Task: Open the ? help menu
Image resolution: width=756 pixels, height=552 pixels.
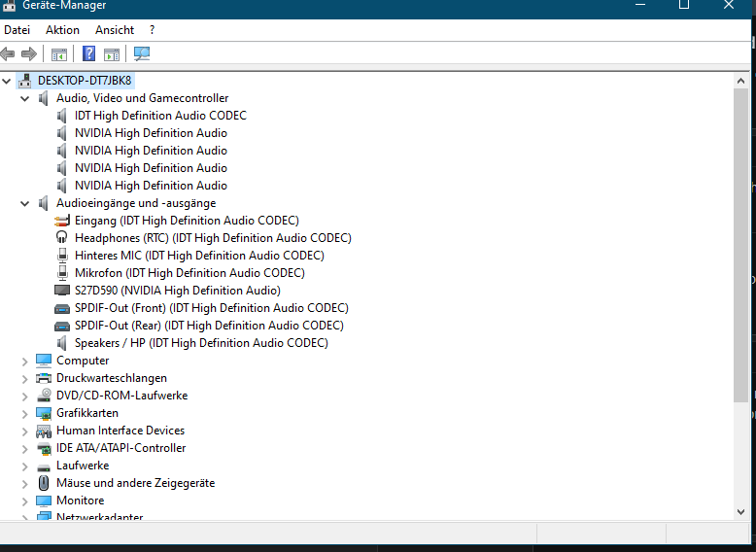Action: [152, 30]
